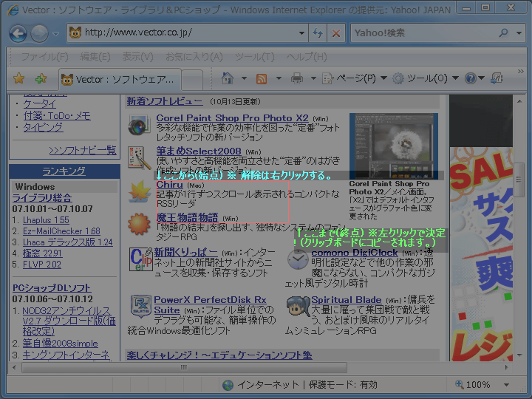Open the 表示(V) menu
The width and height of the screenshot is (532, 399).
pos(137,57)
